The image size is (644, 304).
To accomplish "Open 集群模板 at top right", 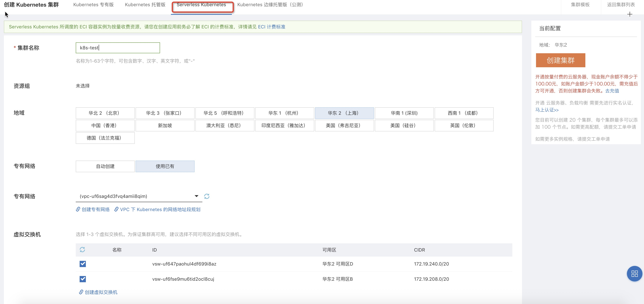I will (580, 4).
